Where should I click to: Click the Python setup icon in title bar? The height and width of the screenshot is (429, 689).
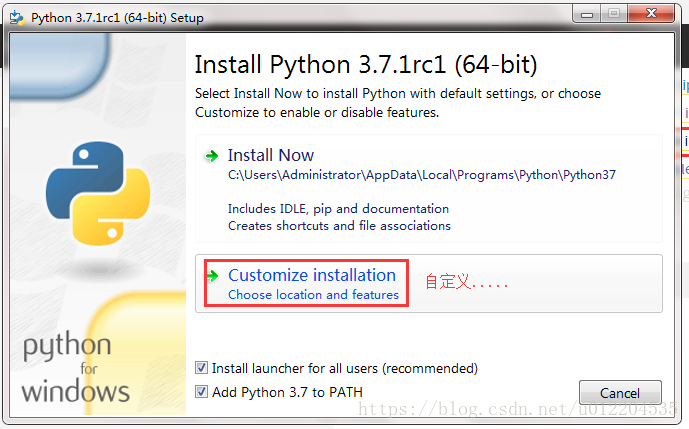tap(17, 18)
